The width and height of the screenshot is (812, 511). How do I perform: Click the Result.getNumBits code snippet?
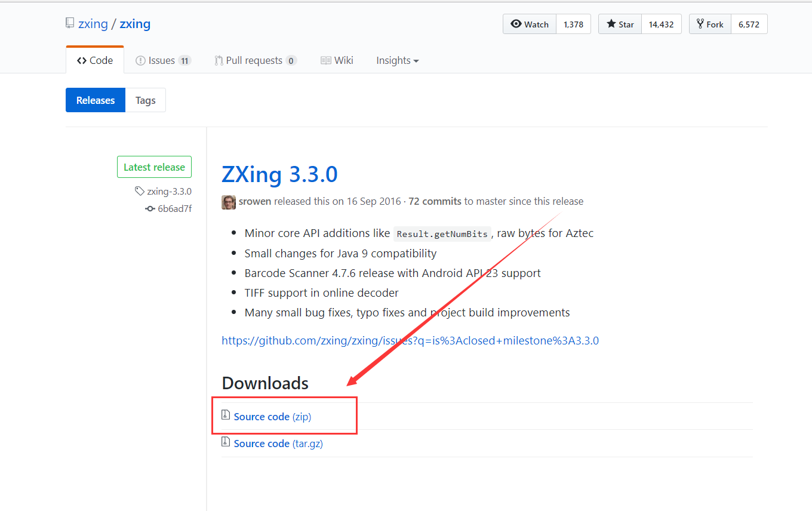coord(442,234)
